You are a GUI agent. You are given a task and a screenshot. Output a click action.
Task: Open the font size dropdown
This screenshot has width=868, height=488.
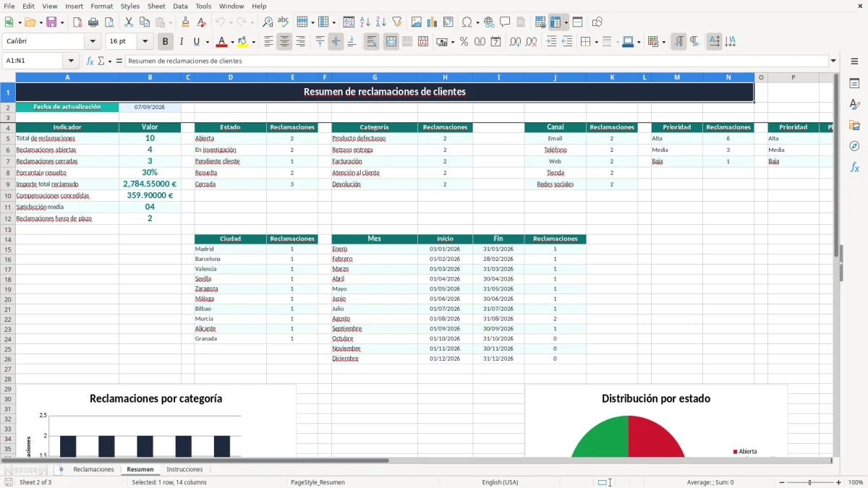pyautogui.click(x=145, y=42)
